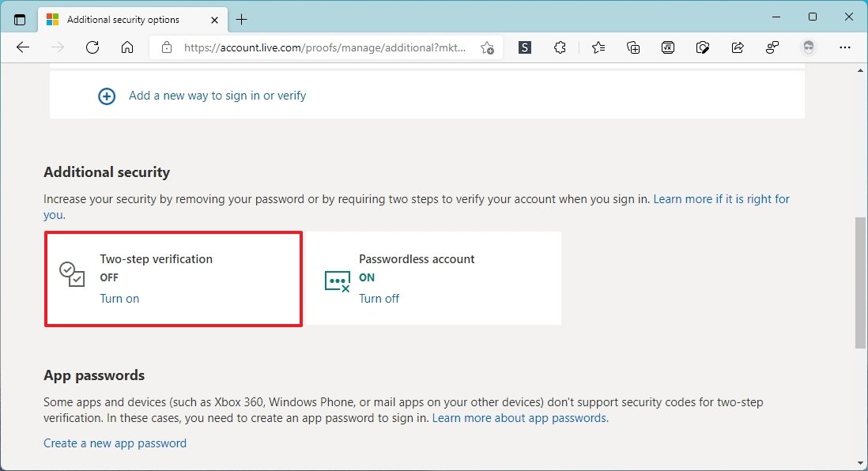Turn on two-step verification
Viewport: 868px width, 471px height.
point(119,298)
